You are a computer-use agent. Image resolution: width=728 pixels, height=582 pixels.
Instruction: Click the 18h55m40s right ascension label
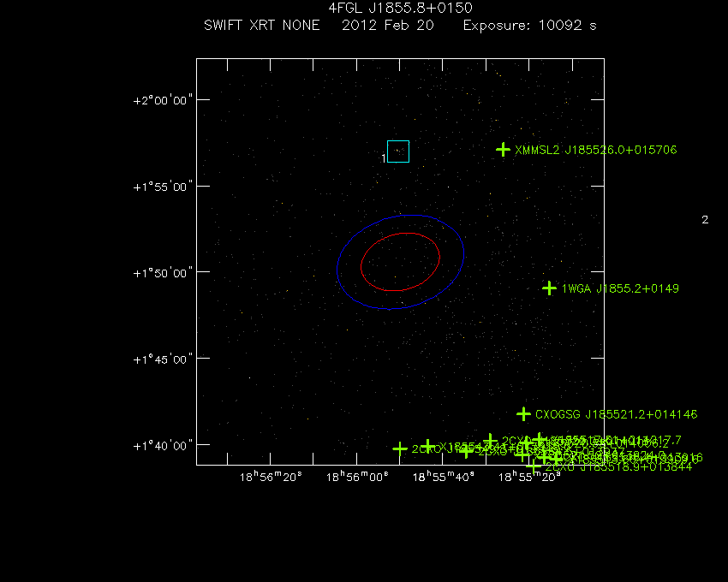(444, 477)
